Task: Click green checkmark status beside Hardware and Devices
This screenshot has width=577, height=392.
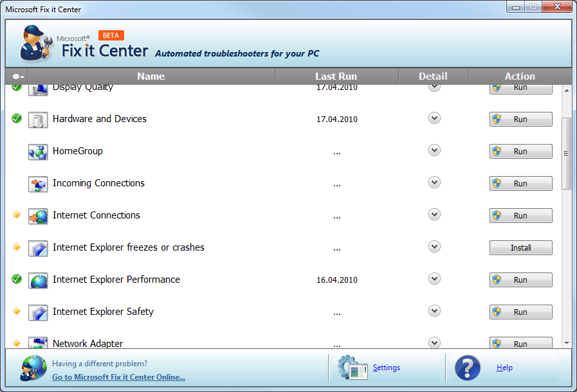Action: click(x=17, y=118)
